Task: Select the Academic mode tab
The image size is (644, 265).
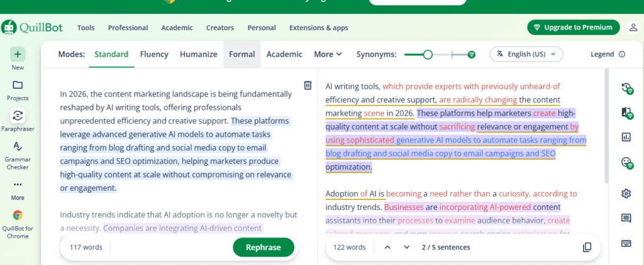Action: point(284,54)
